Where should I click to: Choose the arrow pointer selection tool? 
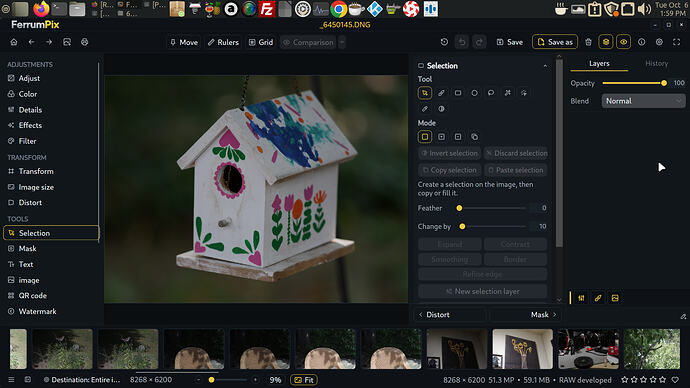[425, 93]
